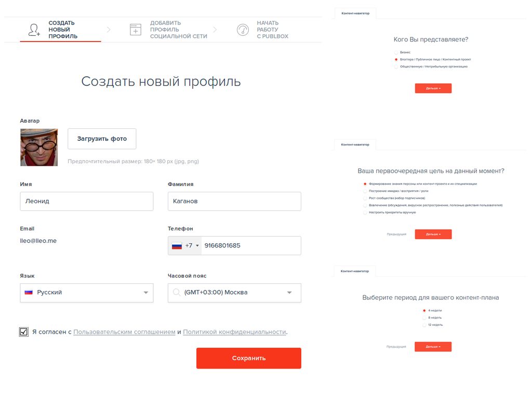Click the avatar photo thumbnail
The image size is (532, 395).
[x=39, y=147]
